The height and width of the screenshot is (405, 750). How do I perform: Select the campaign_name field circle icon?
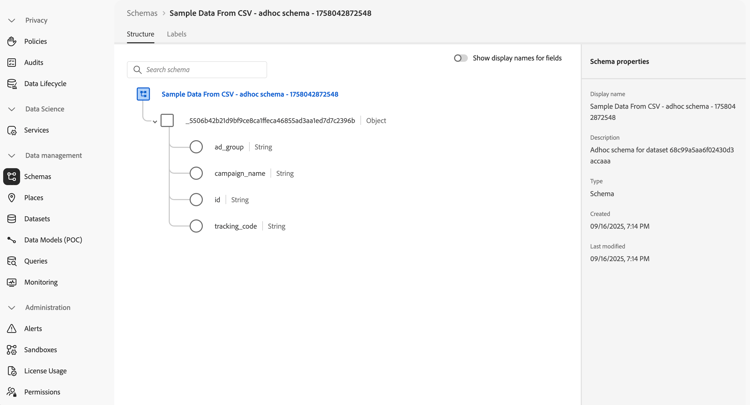coord(196,173)
